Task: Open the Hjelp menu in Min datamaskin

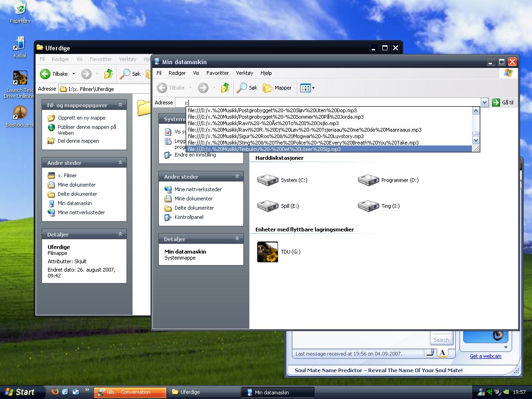Action: pos(266,73)
